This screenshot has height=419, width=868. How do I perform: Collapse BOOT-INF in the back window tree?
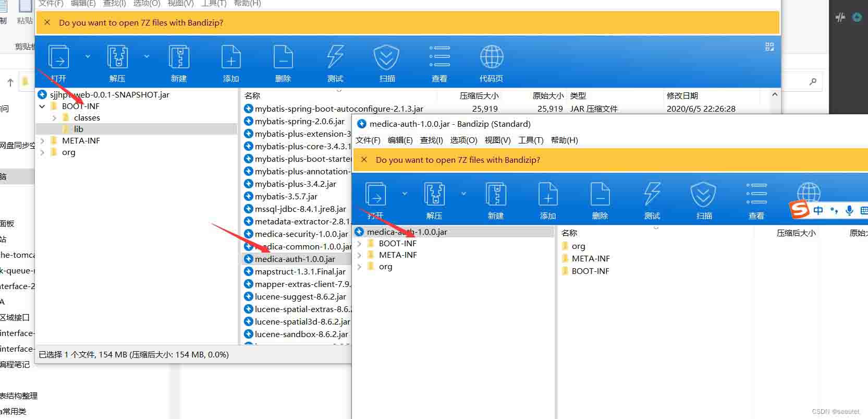(x=42, y=106)
